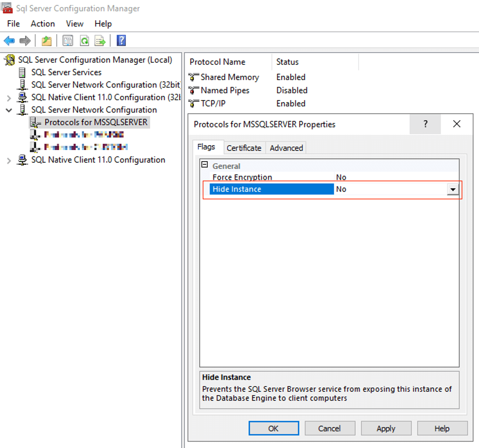Viewport: 479px width, 448px height.
Task: Expand SQL Native Client 11.0 Configuration (32bit) node
Action: pyautogui.click(x=9, y=98)
